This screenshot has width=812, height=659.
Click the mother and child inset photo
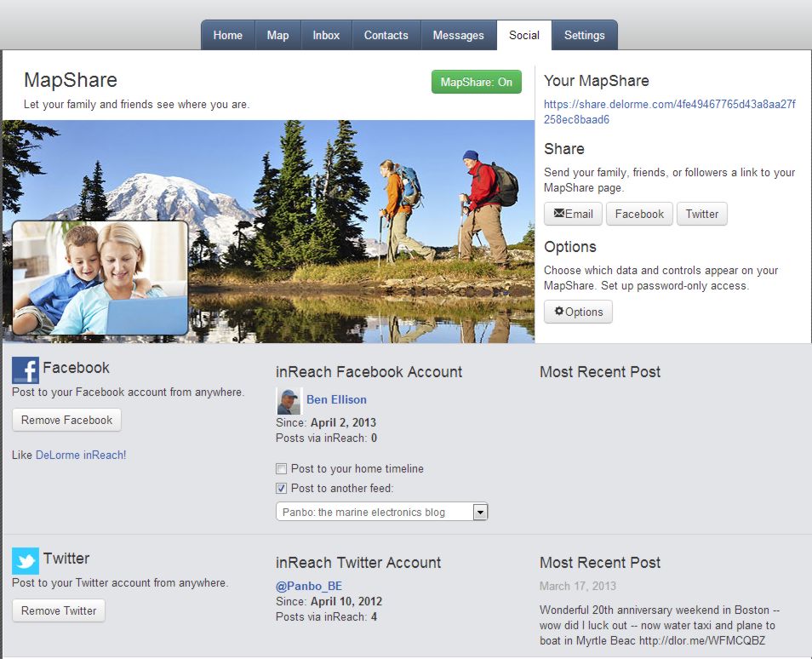coord(100,278)
